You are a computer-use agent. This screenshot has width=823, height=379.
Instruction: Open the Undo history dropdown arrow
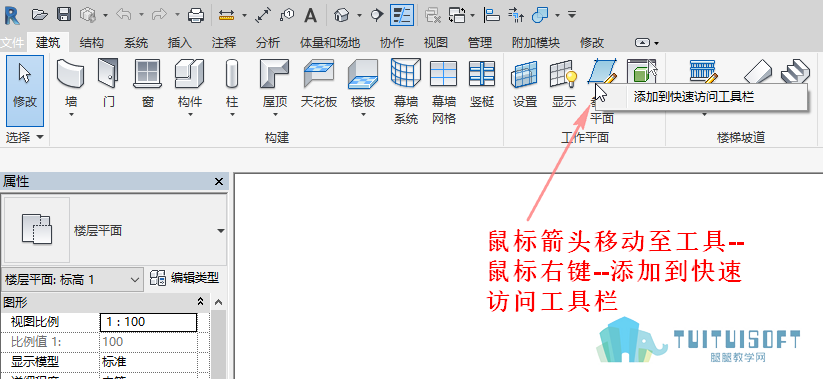[141, 16]
